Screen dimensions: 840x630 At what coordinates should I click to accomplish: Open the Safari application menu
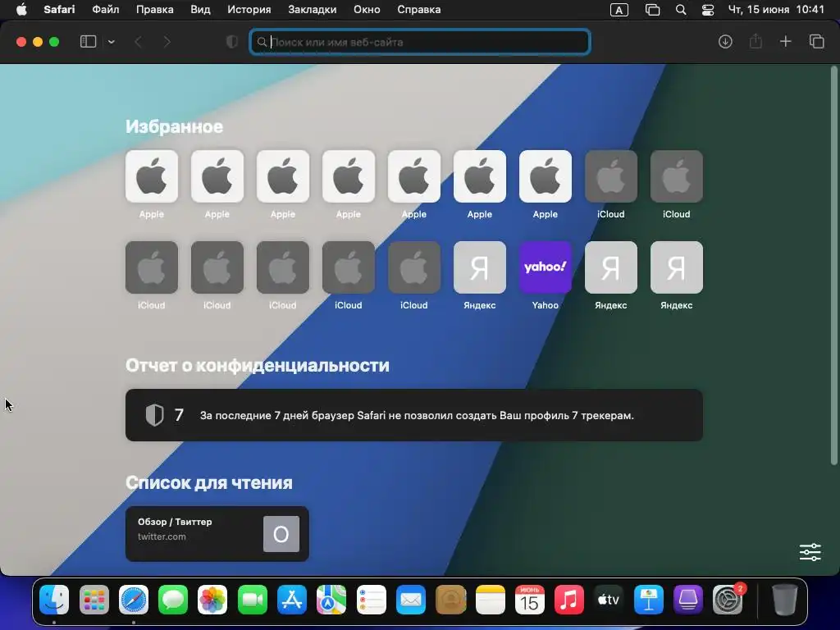(x=59, y=10)
